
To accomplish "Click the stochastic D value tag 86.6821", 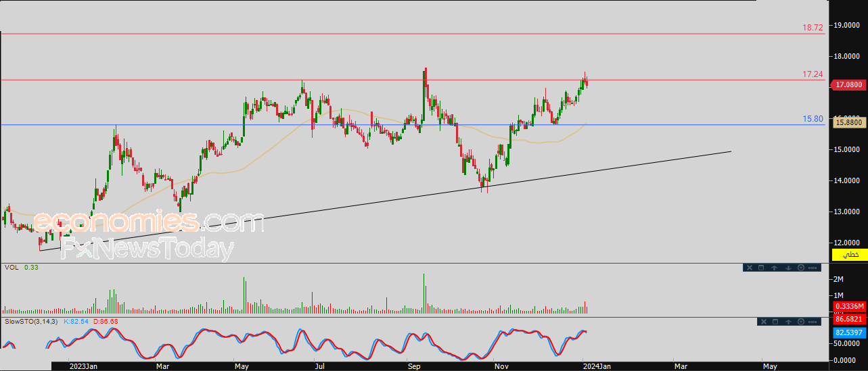I will click(x=849, y=318).
